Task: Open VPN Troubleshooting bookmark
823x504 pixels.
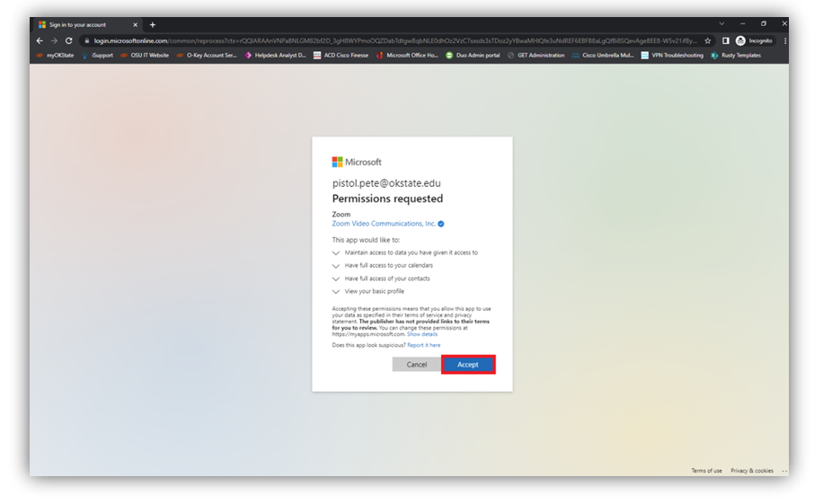Action: (672, 55)
